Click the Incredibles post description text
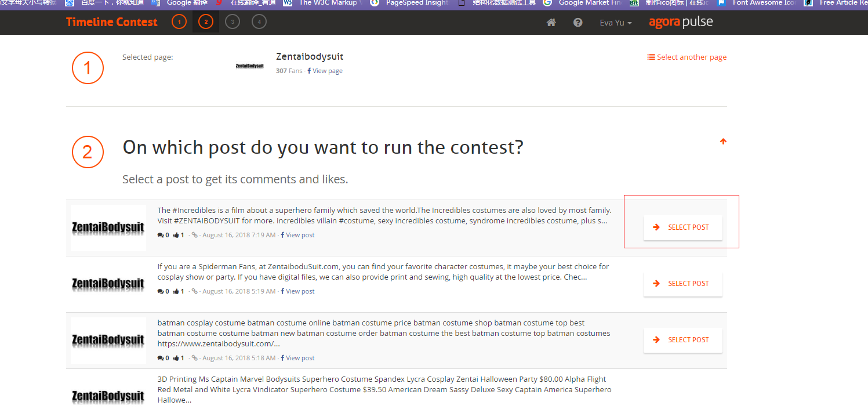 tap(384, 215)
